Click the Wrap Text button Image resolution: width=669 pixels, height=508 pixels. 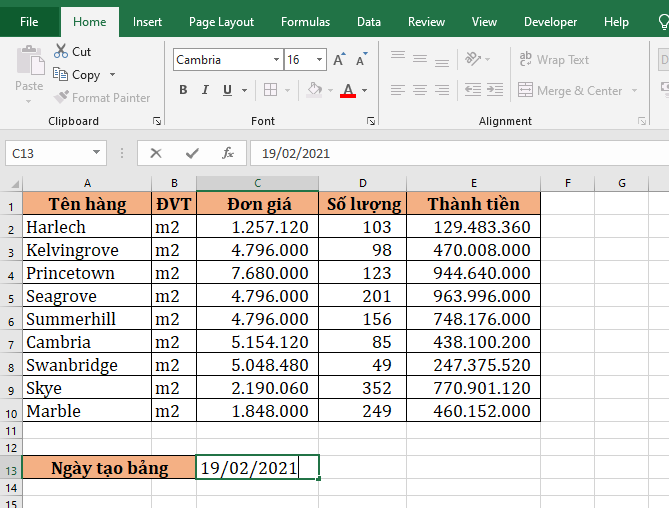click(553, 60)
